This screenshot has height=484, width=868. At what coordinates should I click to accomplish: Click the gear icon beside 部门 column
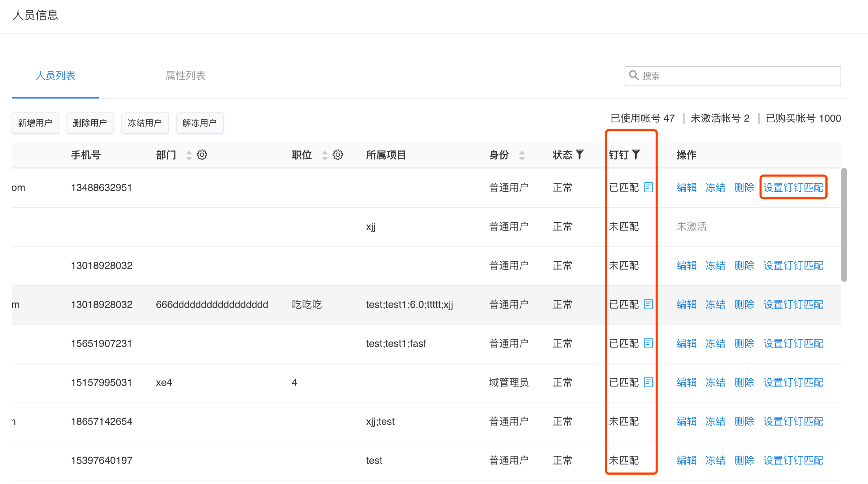(202, 155)
